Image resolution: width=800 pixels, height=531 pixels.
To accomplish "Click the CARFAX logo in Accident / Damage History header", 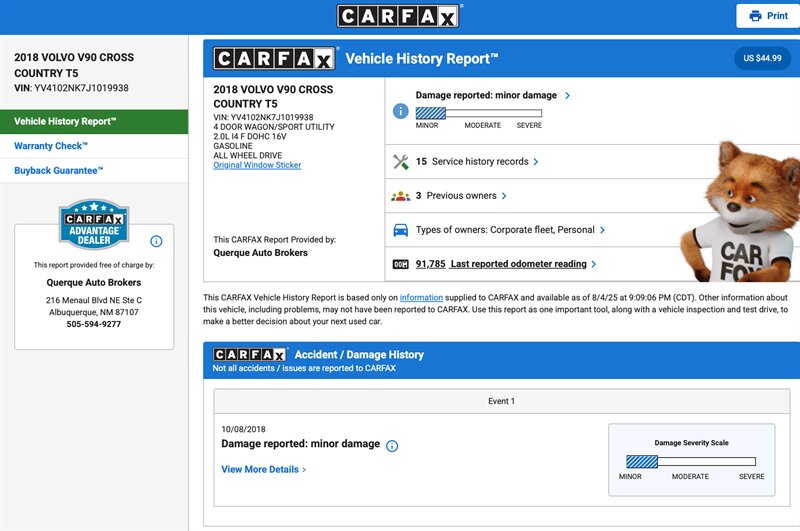I will (250, 355).
